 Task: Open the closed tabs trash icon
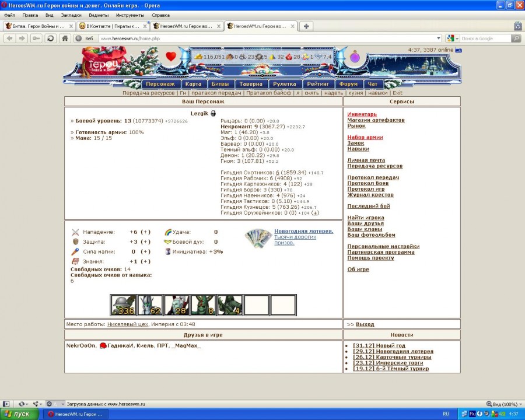pos(517,26)
